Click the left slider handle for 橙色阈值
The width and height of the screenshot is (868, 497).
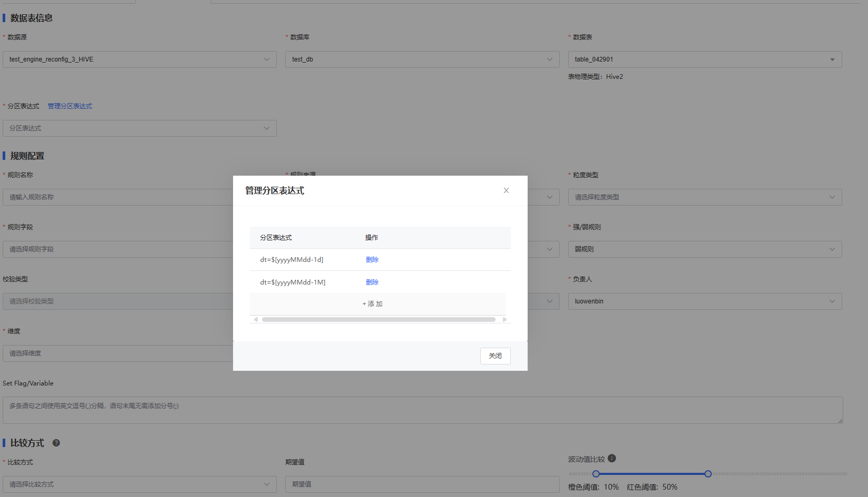pos(596,474)
